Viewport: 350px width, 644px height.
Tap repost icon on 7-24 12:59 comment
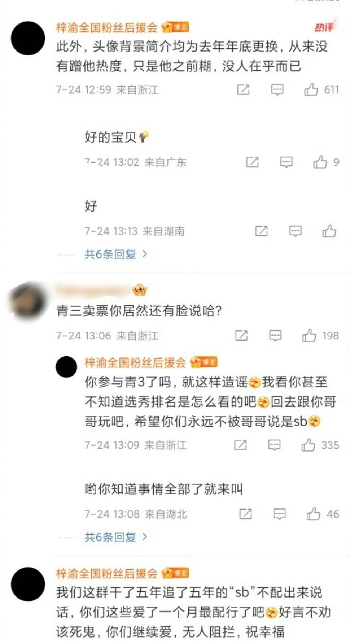[x=243, y=89]
